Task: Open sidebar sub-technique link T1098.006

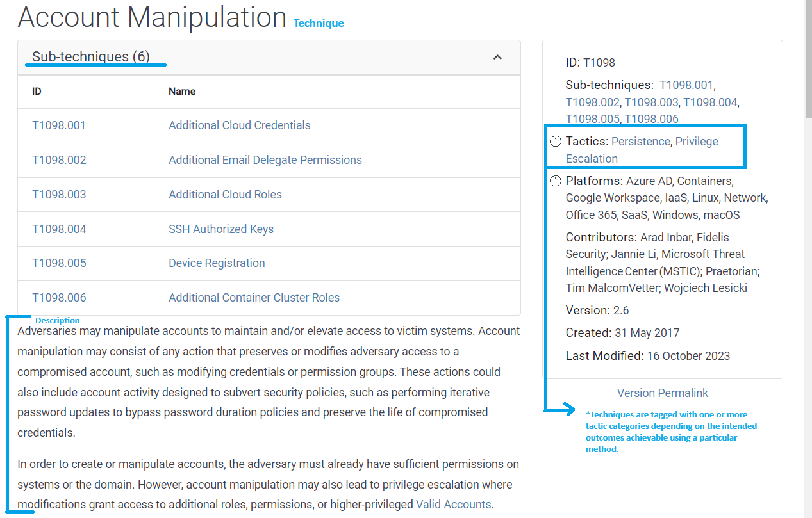Action: [651, 119]
